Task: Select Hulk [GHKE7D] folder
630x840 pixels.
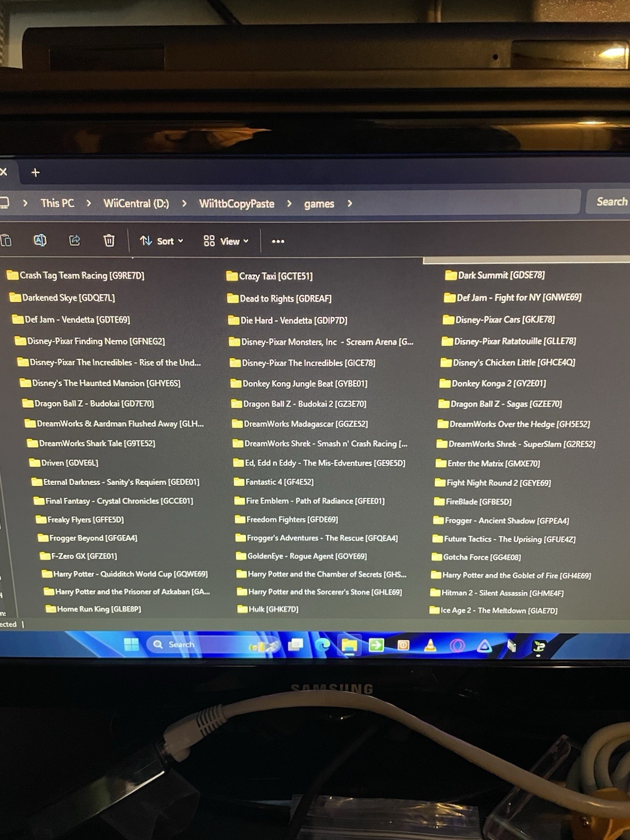Action: point(268,609)
